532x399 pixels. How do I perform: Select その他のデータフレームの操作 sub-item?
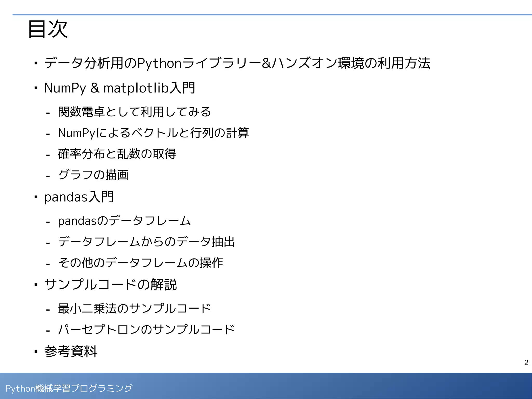point(140,263)
